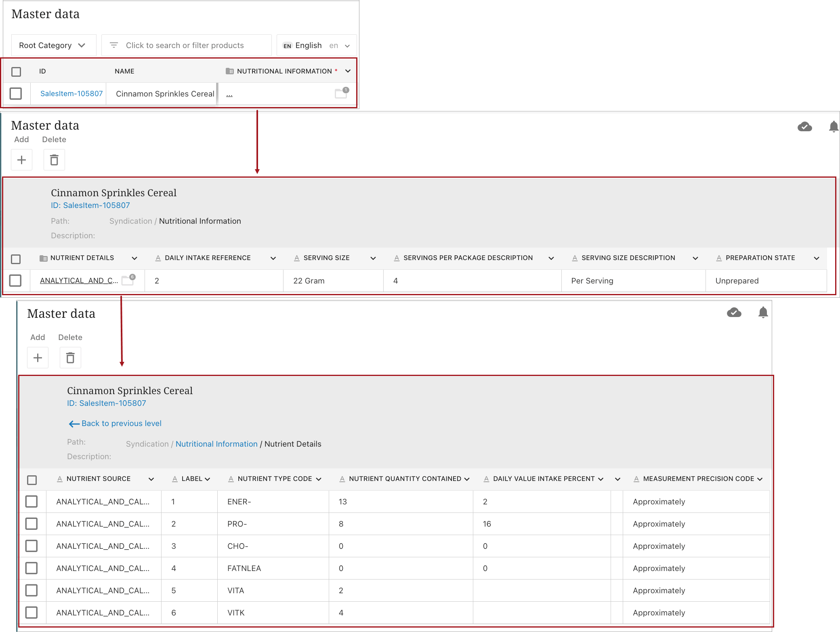Screen dimensions: 840x632
Task: Click the Delete trash icon in bottom panel
Action: [70, 358]
